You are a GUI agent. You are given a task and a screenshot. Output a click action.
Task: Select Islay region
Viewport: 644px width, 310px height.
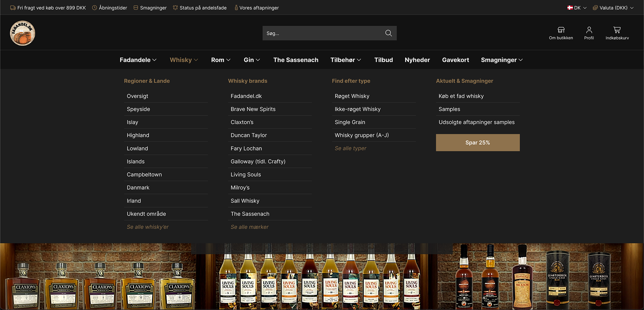166,122
